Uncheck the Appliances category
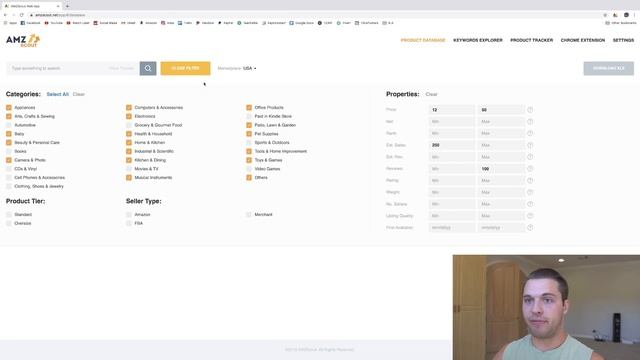640x360 pixels. pos(9,108)
